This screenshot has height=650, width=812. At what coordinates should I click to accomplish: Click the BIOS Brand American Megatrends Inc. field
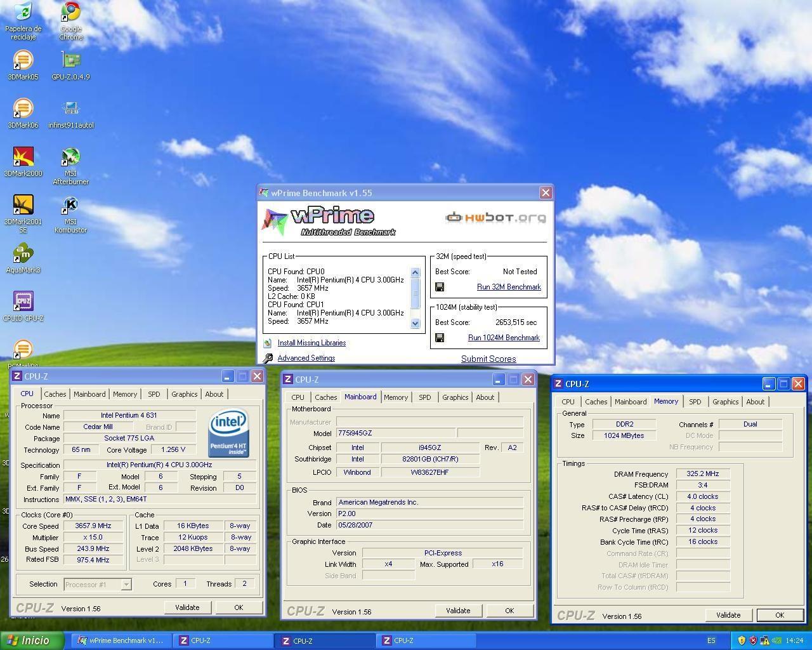click(x=430, y=502)
